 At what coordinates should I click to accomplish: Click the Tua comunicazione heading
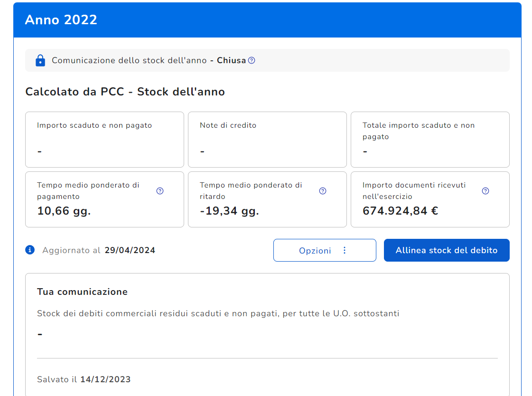82,292
